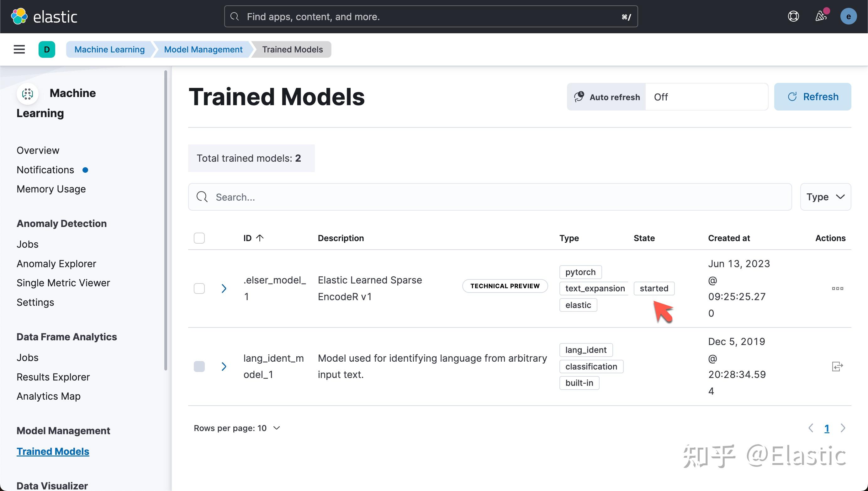Open the user profile avatar menu

click(849, 16)
